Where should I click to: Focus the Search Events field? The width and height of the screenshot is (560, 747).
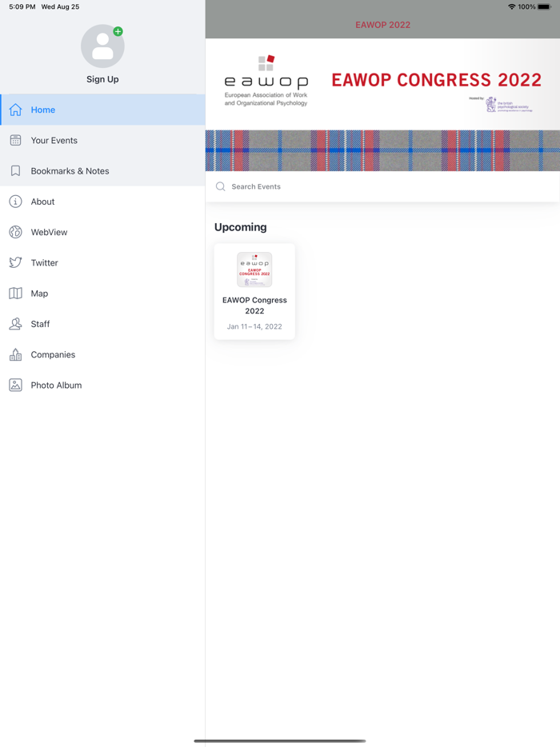tap(382, 186)
